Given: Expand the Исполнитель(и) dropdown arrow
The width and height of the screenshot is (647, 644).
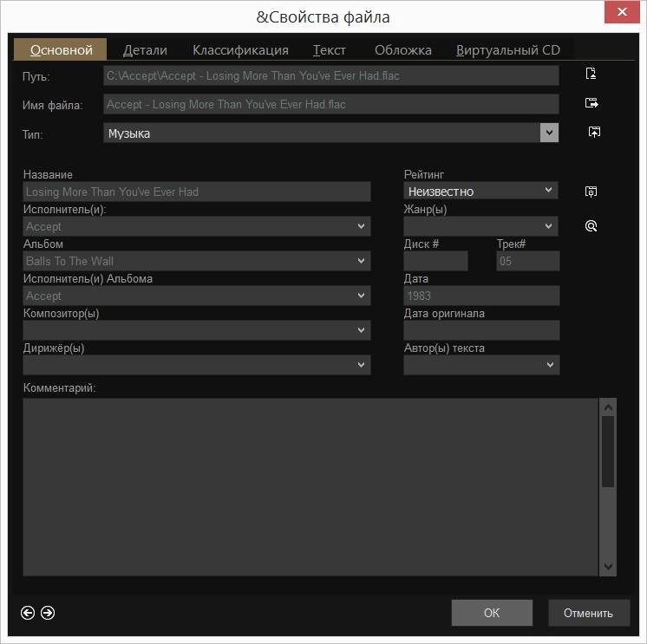Looking at the screenshot, I should pos(361,226).
